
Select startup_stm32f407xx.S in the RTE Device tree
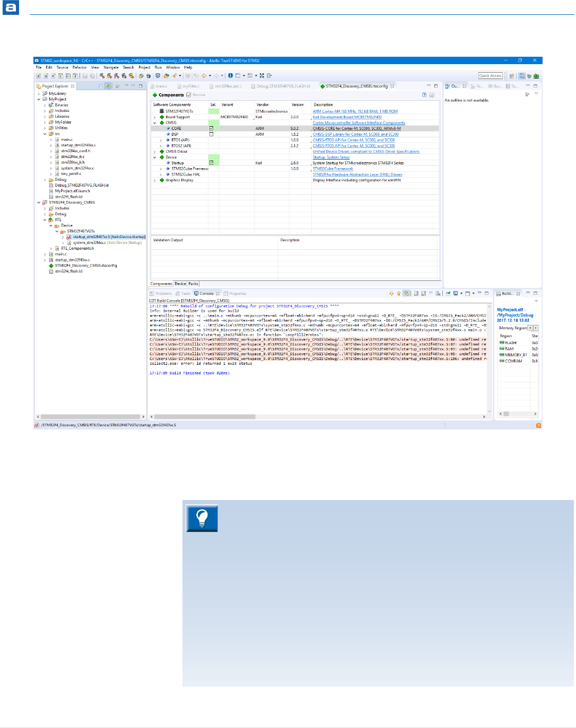[106, 237]
